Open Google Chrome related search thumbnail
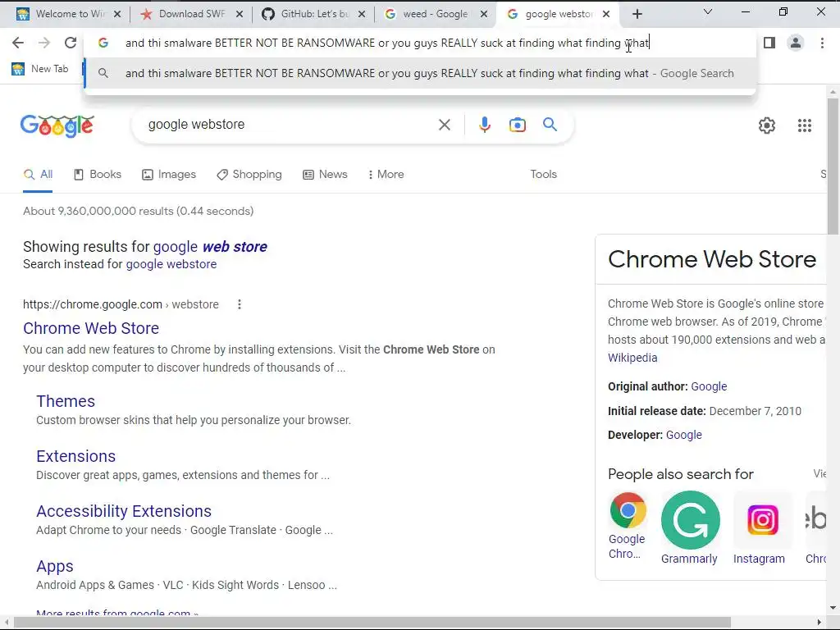840x630 pixels. pyautogui.click(x=628, y=510)
